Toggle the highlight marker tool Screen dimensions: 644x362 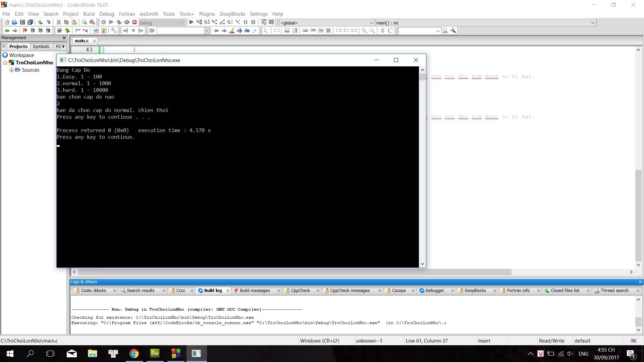coord(232,31)
